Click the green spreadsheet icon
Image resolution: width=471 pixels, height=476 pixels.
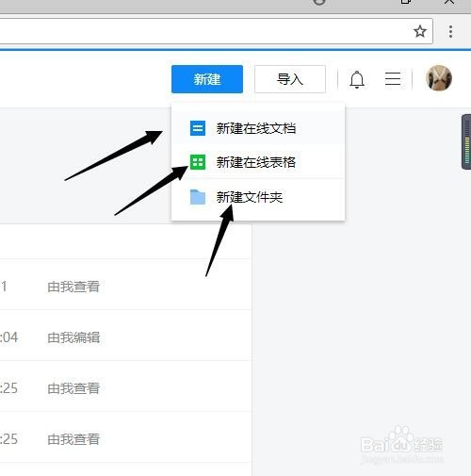click(x=198, y=162)
